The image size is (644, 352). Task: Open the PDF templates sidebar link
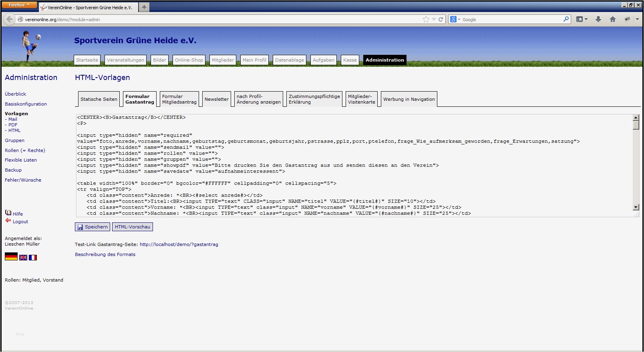click(13, 125)
